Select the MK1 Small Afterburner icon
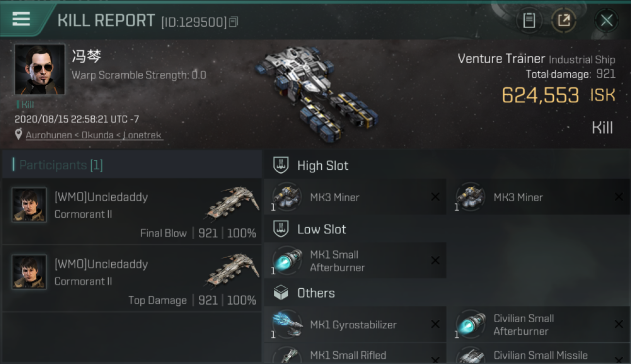Viewport: 631px width, 364px height. [x=286, y=261]
